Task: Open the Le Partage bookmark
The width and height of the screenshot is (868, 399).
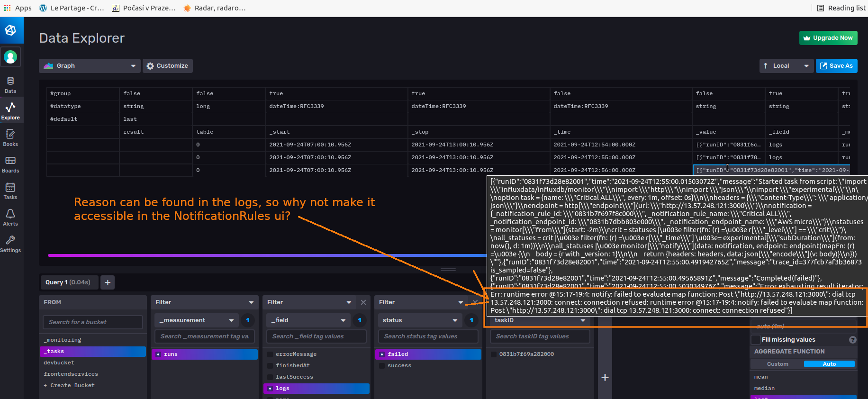Action: pos(72,8)
